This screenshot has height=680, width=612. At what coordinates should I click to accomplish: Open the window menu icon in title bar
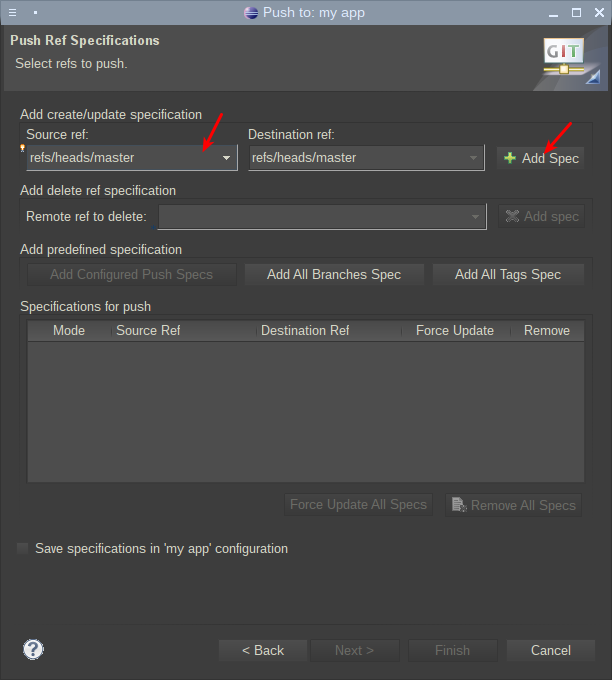pos(13,13)
